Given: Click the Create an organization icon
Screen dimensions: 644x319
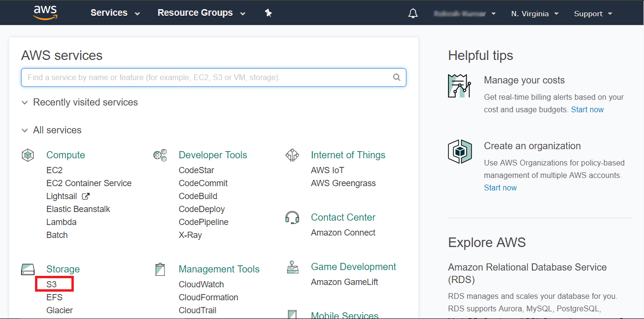Looking at the screenshot, I should point(460,152).
